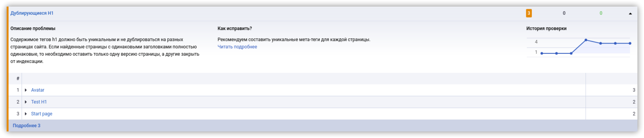
Task: Click the count 3 in Avatar row
Action: (634, 90)
